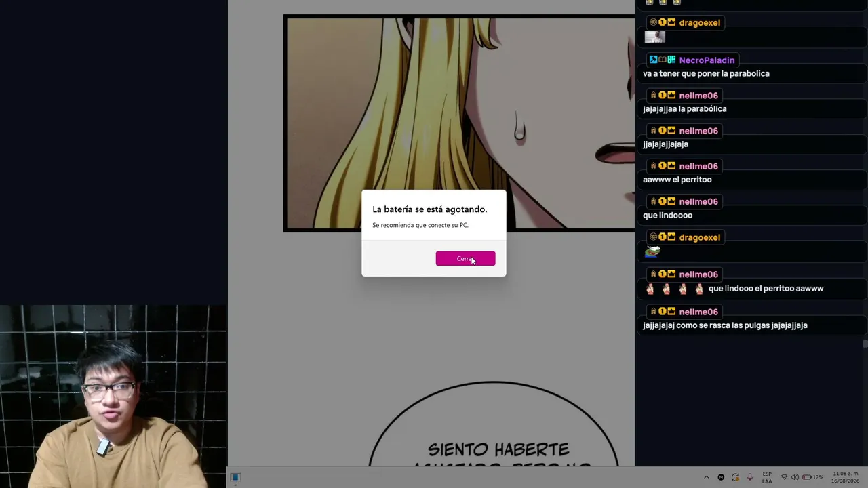The image size is (868, 488).
Task: Show hidden system tray icons
Action: pyautogui.click(x=707, y=477)
